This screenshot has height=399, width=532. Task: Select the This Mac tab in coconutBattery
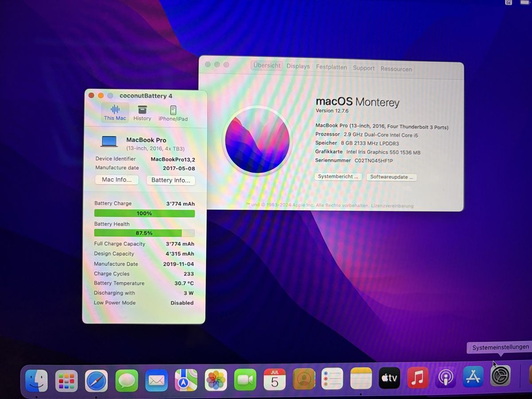tap(115, 113)
